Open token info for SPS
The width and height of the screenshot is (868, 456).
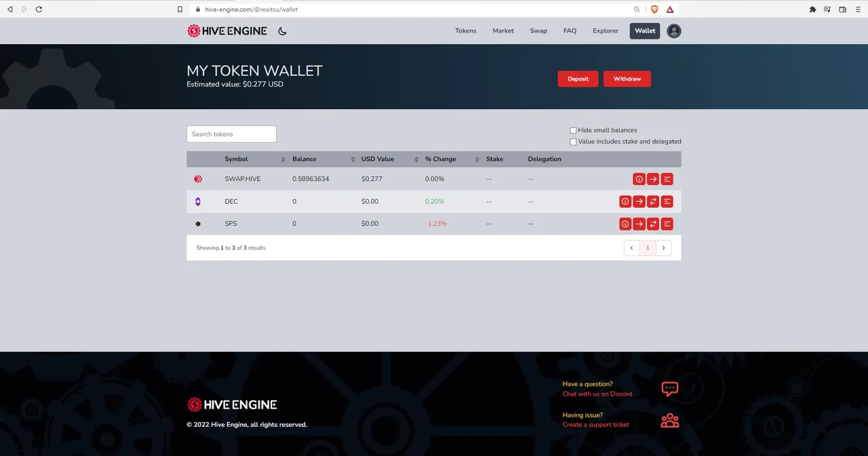(x=625, y=224)
